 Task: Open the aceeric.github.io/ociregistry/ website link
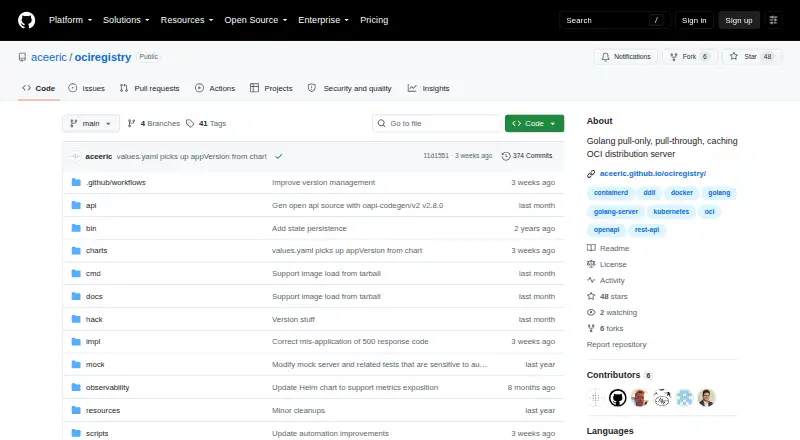tap(653, 174)
